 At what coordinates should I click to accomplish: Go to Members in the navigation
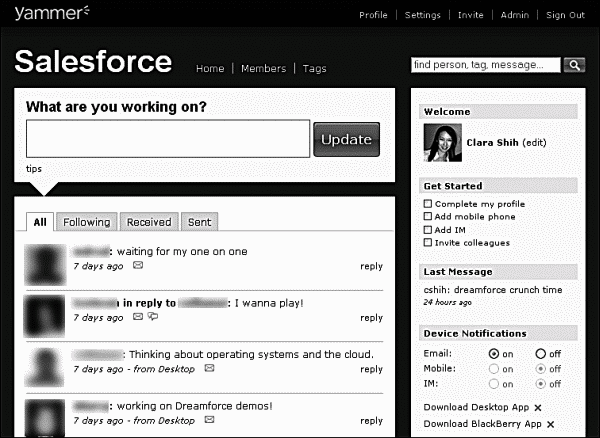coord(264,69)
